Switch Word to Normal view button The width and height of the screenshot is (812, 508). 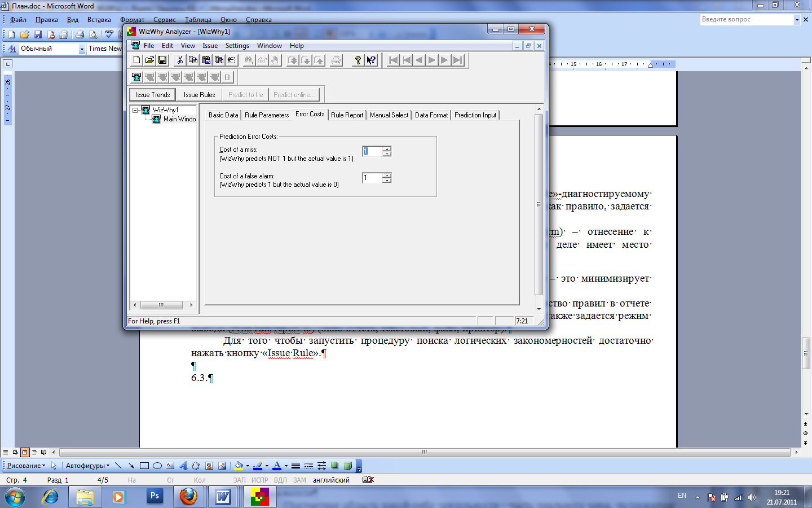[x=6, y=452]
